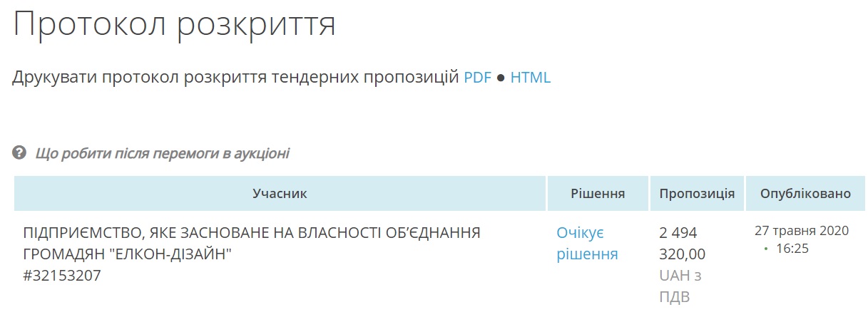Open the PDF version of the protocol
This screenshot has height=317, width=868.
tap(478, 78)
